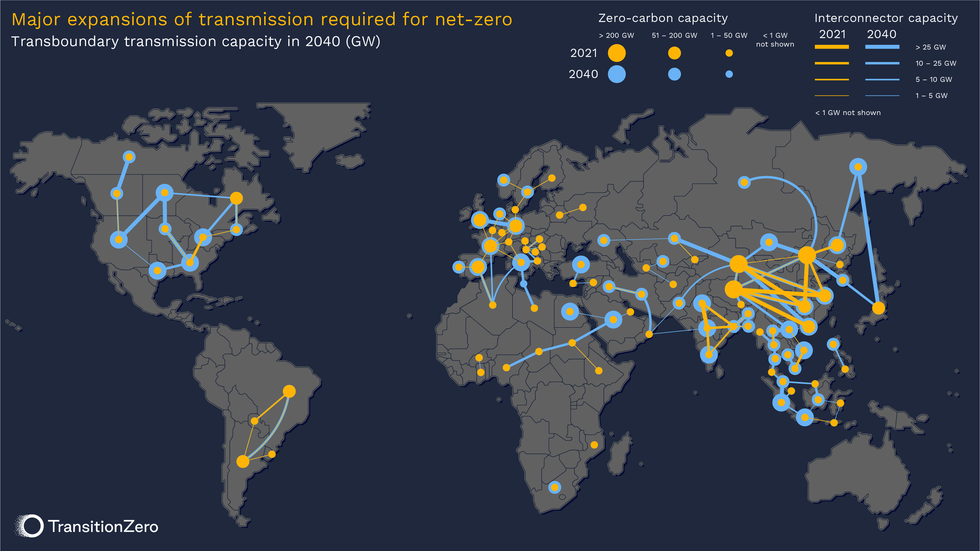Click the "Interconnector capacity" legend heading
The height and width of the screenshot is (551, 980).
[x=886, y=18]
